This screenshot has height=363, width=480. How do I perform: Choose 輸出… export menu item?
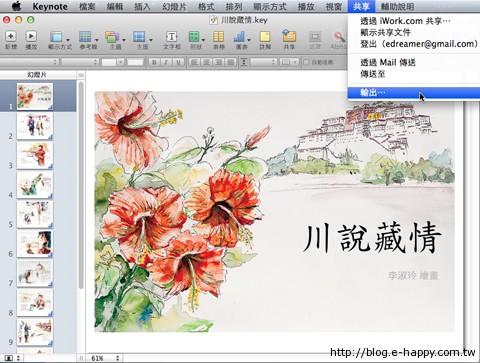(414, 92)
